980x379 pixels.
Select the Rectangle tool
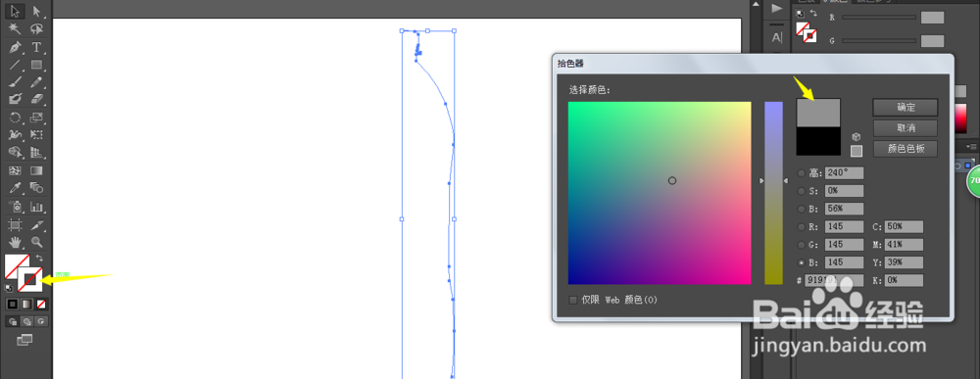(x=36, y=65)
